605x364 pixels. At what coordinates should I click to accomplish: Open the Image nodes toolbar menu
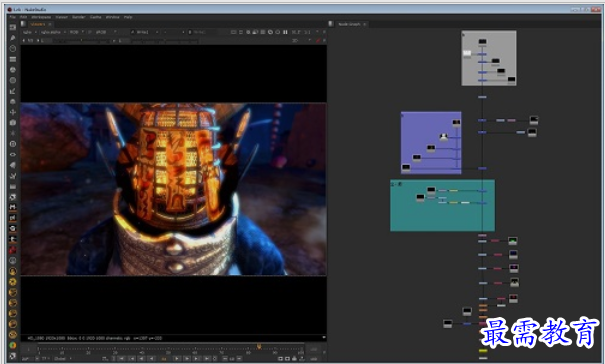point(13,27)
